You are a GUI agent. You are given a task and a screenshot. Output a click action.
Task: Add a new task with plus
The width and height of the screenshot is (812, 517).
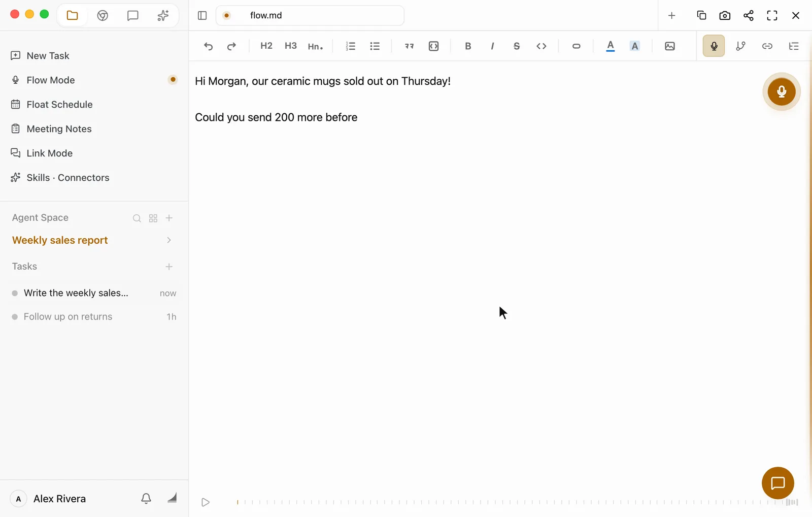(x=169, y=267)
